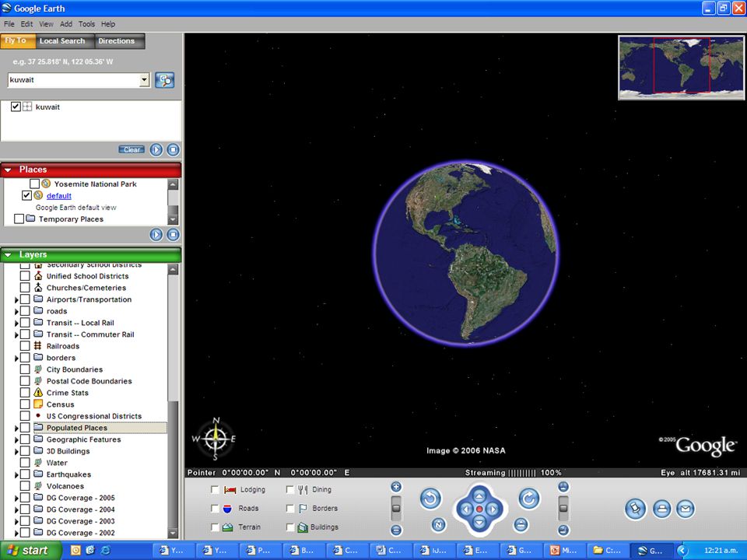This screenshot has height=560, width=747.
Task: Click the compass rose on the map
Action: click(x=216, y=439)
